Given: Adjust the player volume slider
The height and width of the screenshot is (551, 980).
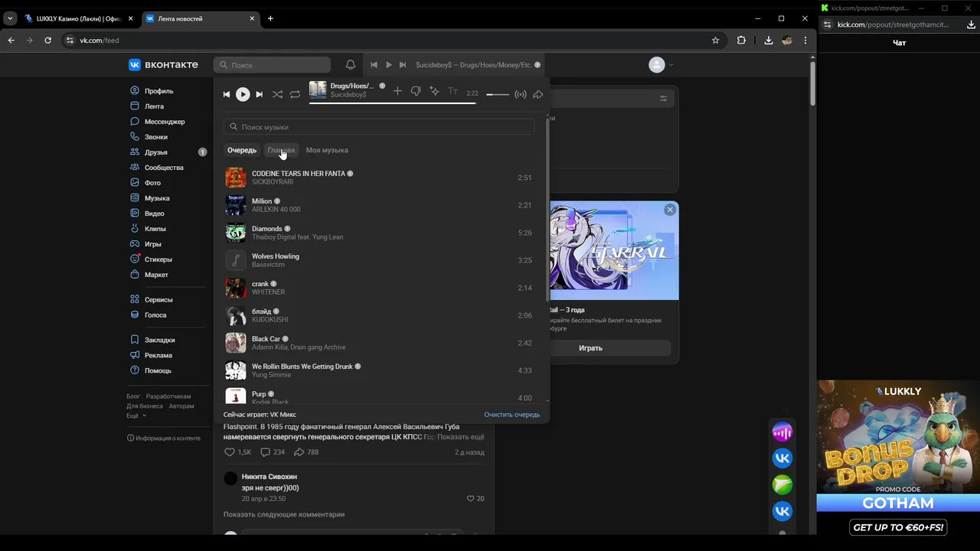Looking at the screenshot, I should (x=498, y=94).
